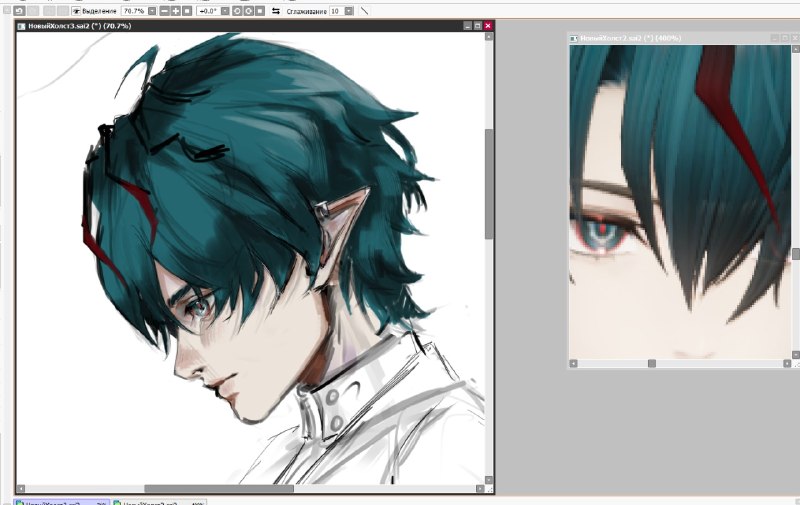Toggle the straight line drawing mode icon

click(364, 11)
